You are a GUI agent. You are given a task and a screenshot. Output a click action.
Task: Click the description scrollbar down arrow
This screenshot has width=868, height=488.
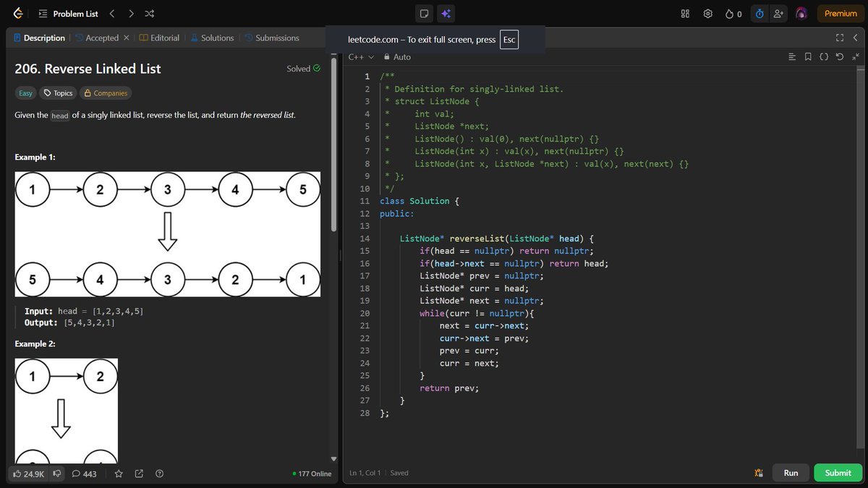click(333, 458)
